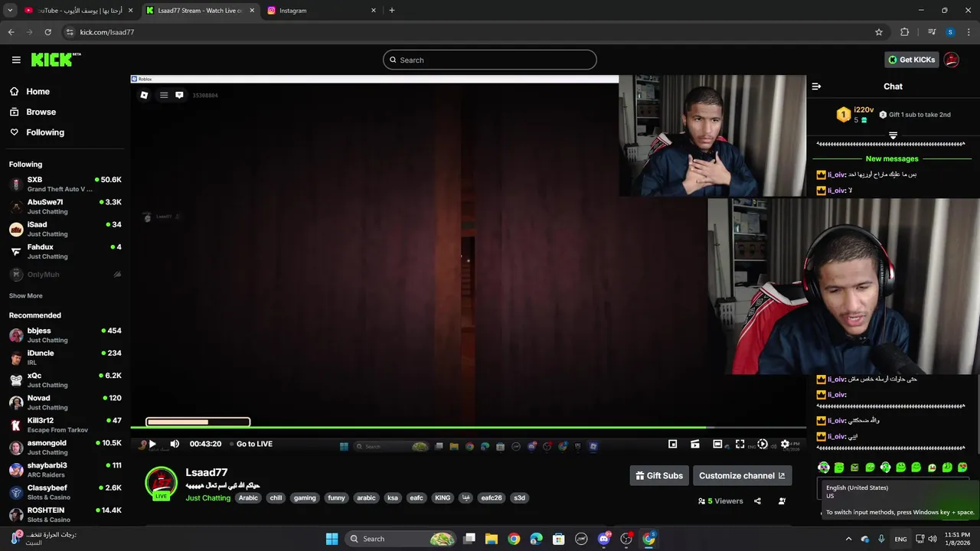Click the Get KICKs button
The height and width of the screenshot is (551, 980).
(x=911, y=60)
